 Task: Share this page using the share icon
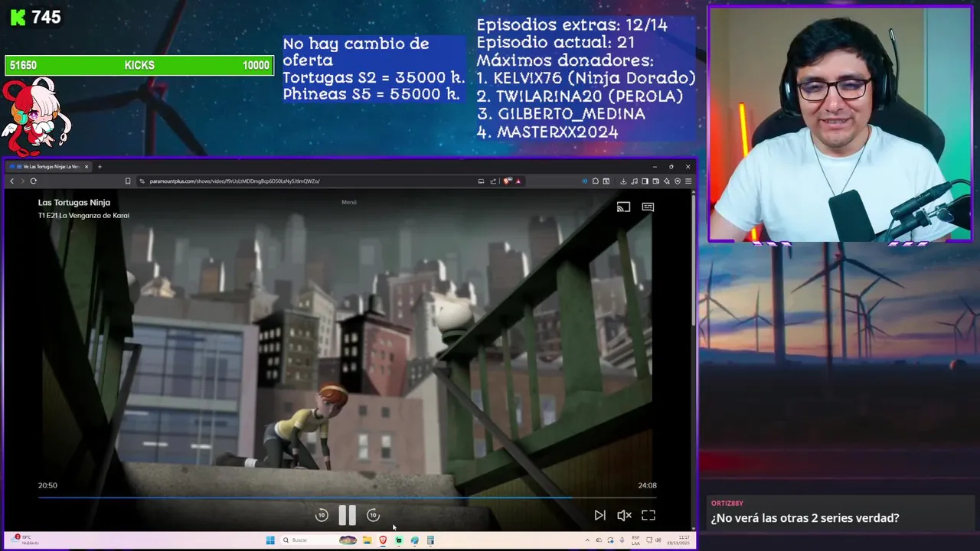click(x=493, y=181)
